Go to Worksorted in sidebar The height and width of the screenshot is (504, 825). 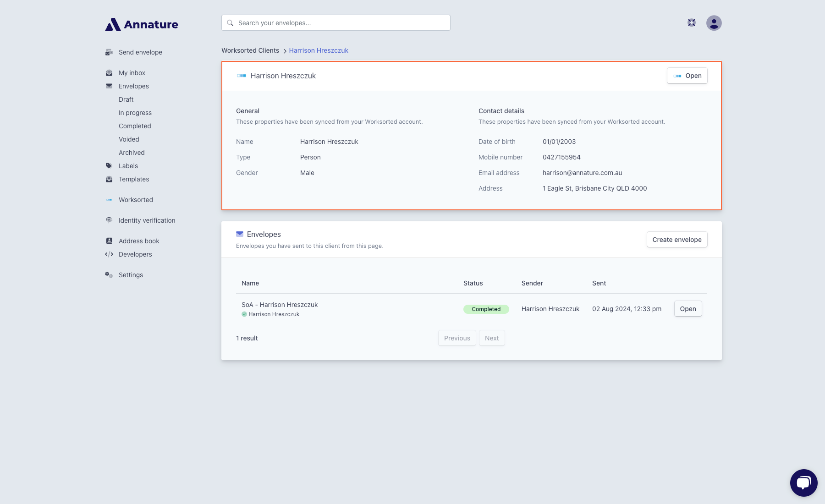pos(136,200)
